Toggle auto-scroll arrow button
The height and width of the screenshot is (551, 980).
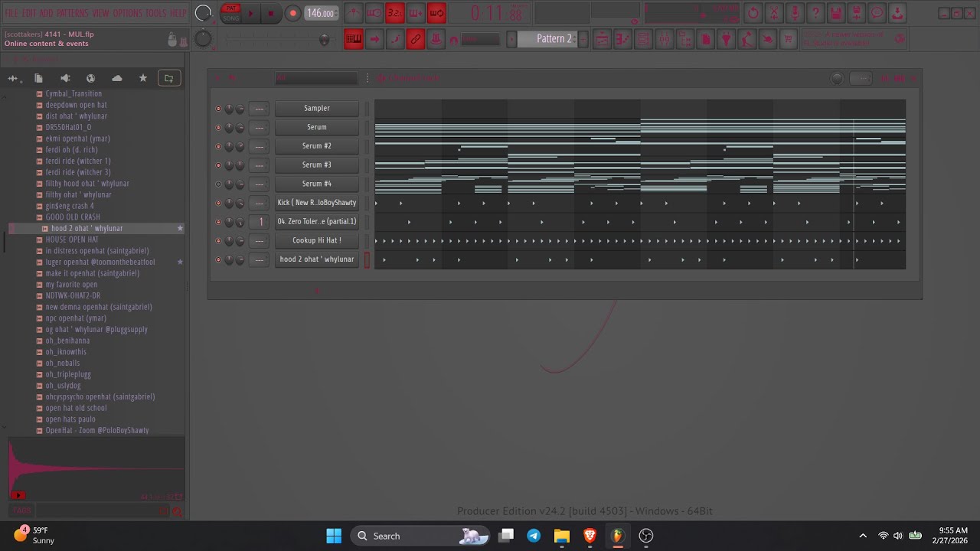374,39
